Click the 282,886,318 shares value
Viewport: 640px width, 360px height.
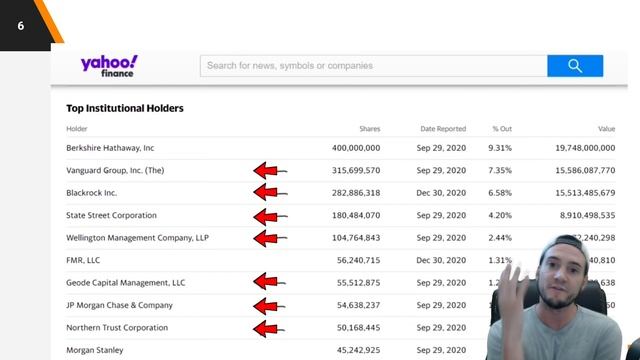[356, 193]
